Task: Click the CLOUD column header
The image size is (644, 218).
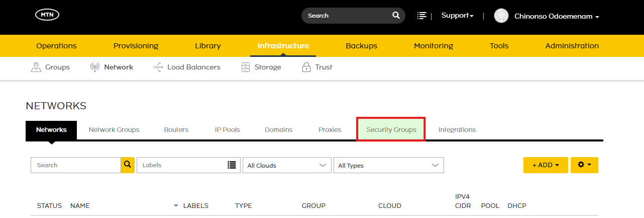Action: [390, 206]
